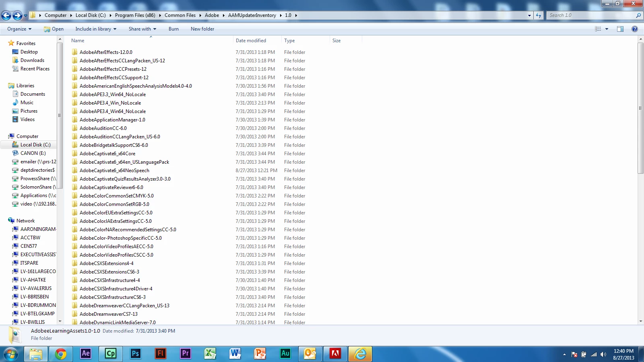644x362 pixels.
Task: Click the New folder button
Action: point(202,29)
